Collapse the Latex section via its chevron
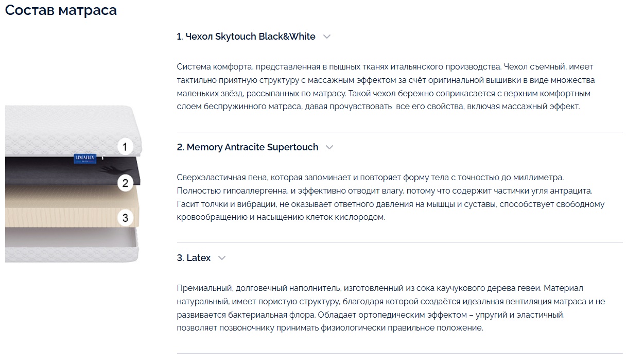The height and width of the screenshot is (364, 644). pyautogui.click(x=222, y=258)
